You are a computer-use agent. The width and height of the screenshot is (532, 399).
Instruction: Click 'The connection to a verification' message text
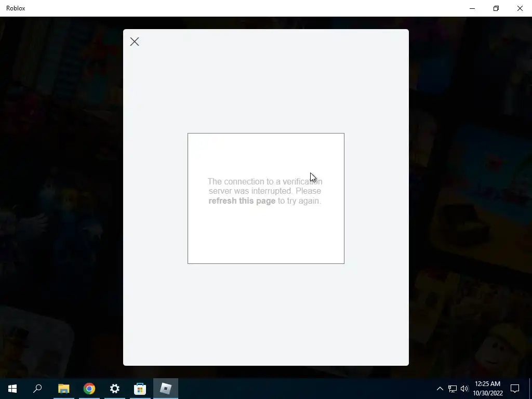coord(265,181)
